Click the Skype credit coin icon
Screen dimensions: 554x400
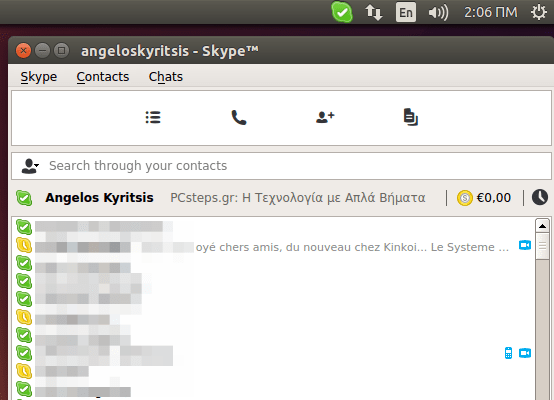click(465, 198)
